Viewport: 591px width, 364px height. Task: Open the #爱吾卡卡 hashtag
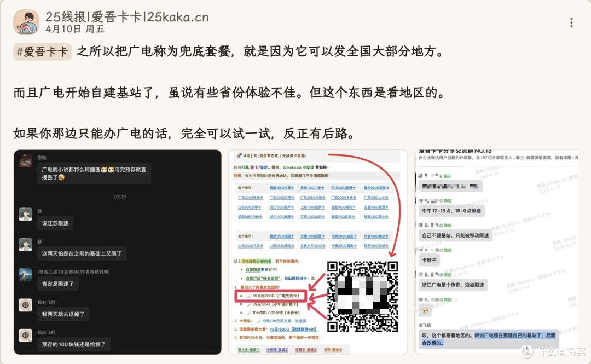[42, 51]
